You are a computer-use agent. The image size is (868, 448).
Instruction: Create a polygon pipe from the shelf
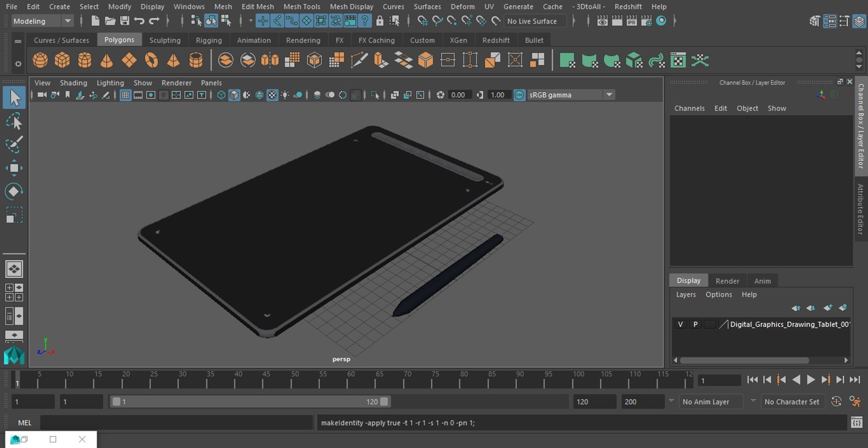click(196, 60)
